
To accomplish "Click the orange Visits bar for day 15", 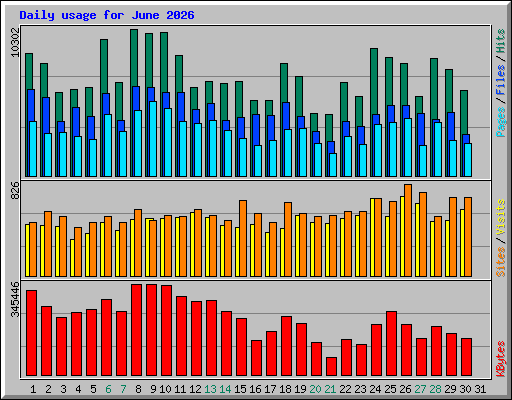I will pyautogui.click(x=243, y=238).
